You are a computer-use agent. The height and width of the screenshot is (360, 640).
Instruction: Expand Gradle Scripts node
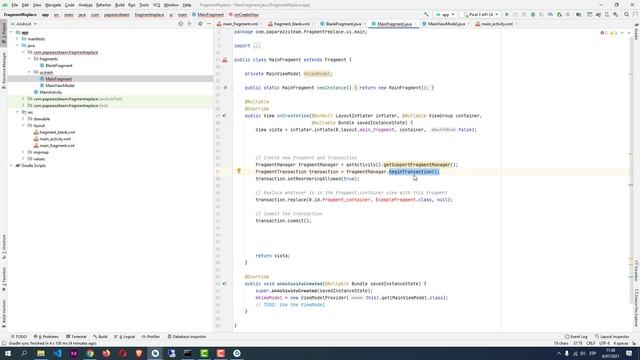pyautogui.click(x=11, y=165)
